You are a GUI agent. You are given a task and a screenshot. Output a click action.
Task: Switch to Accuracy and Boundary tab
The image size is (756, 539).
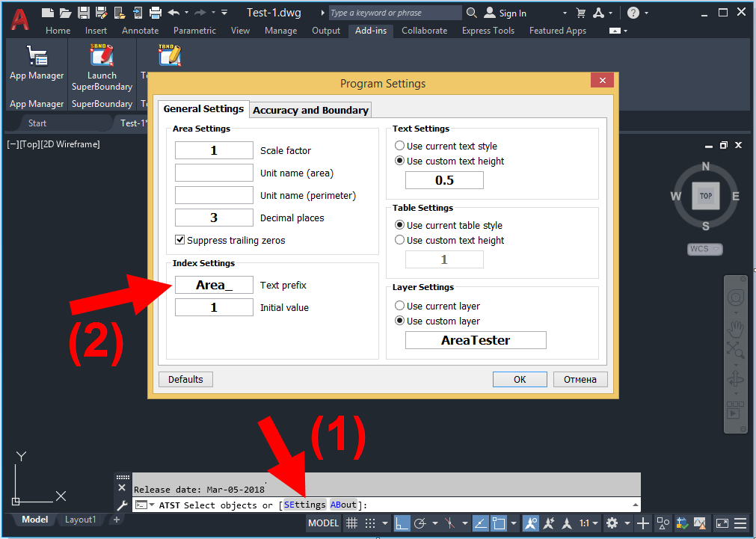point(310,110)
